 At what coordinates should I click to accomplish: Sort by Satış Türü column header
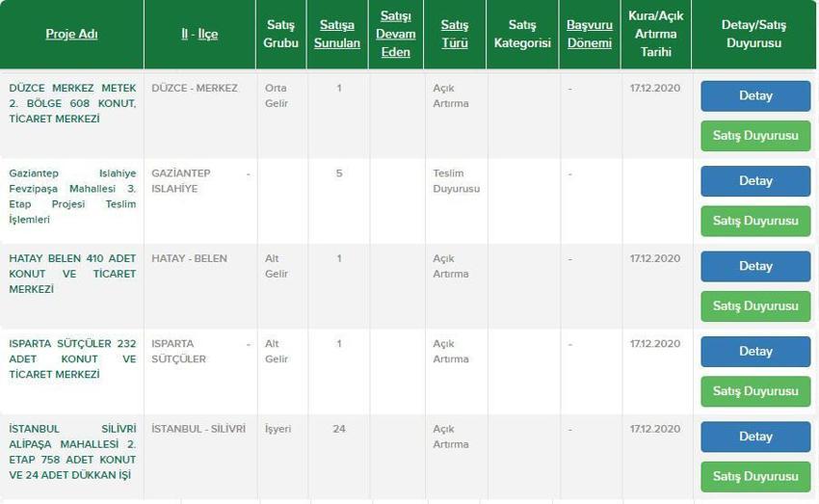pos(455,34)
